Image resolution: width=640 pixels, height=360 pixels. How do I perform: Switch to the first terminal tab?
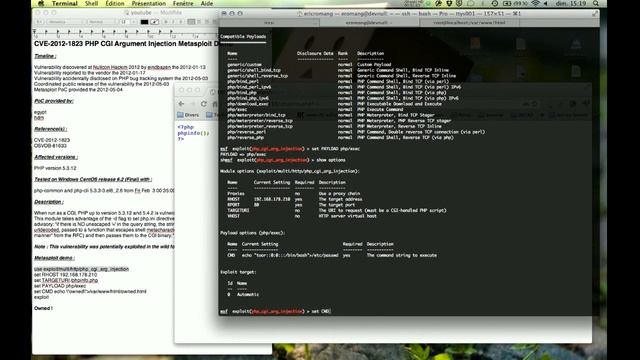pyautogui.click(x=269, y=23)
